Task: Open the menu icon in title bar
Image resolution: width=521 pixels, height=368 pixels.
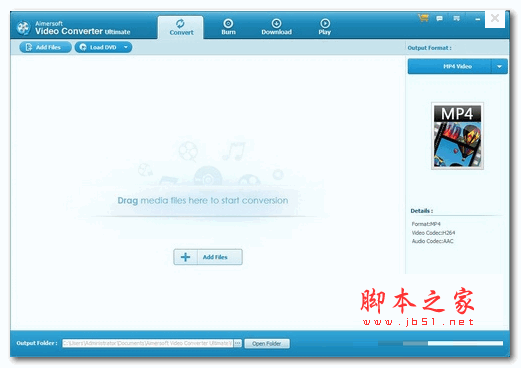Action: pyautogui.click(x=457, y=19)
